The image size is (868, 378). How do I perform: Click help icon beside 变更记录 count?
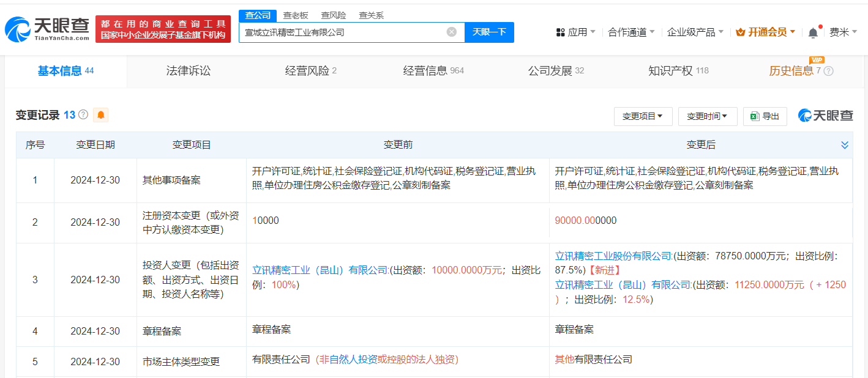(83, 115)
